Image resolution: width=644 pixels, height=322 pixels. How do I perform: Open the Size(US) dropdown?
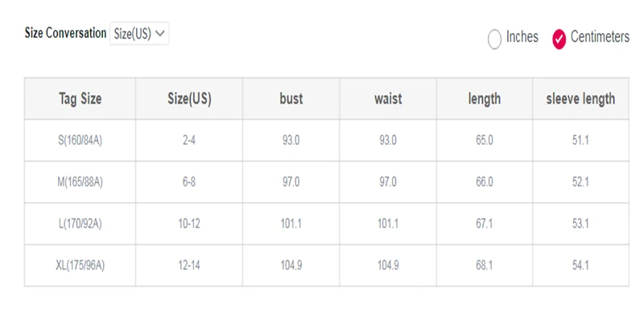pos(139,34)
